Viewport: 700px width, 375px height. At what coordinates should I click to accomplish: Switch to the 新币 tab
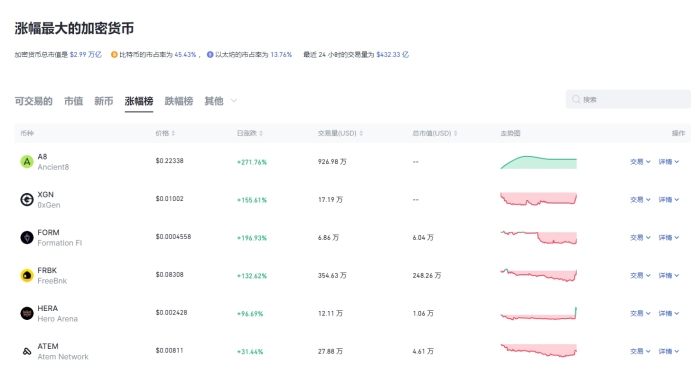point(104,101)
